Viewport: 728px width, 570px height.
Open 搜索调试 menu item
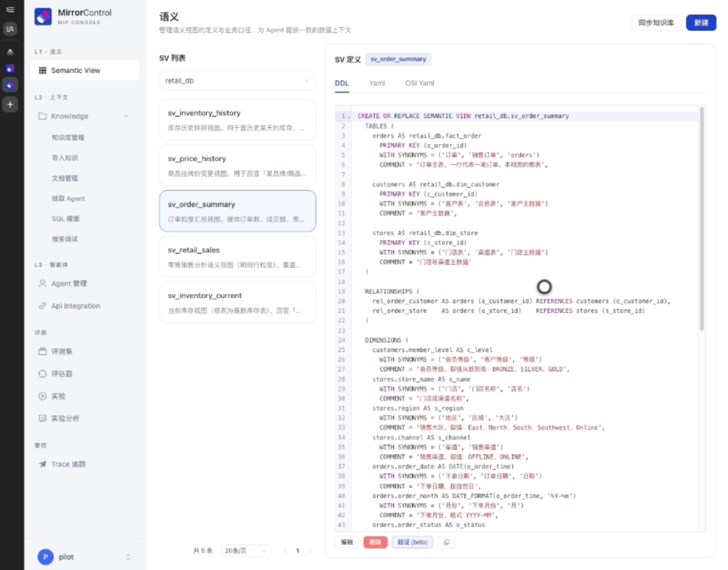click(65, 239)
